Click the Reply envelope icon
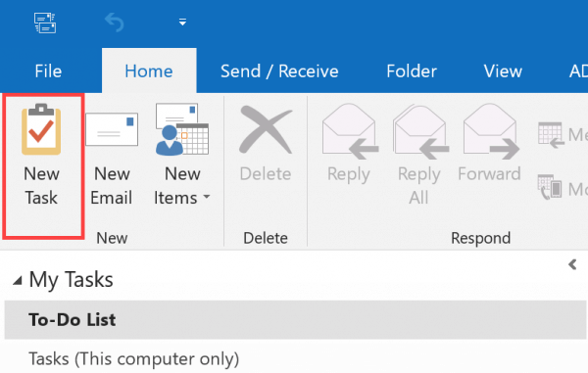This screenshot has width=588, height=373. pos(350,131)
